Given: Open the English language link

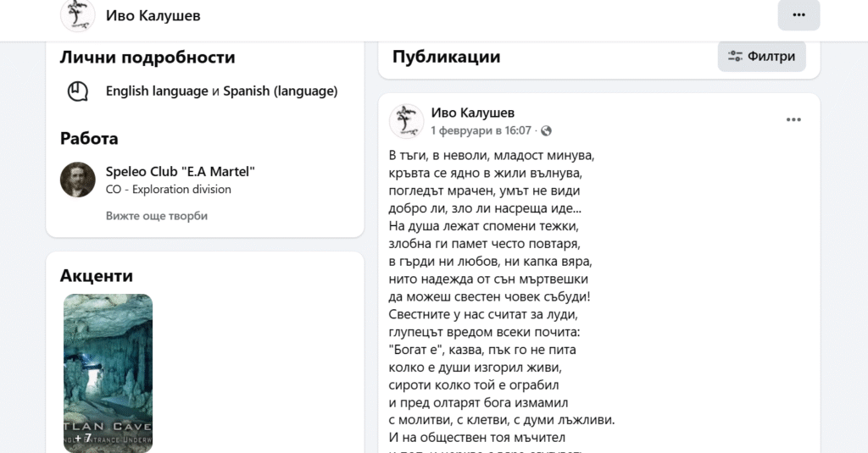Looking at the screenshot, I should pos(157,91).
